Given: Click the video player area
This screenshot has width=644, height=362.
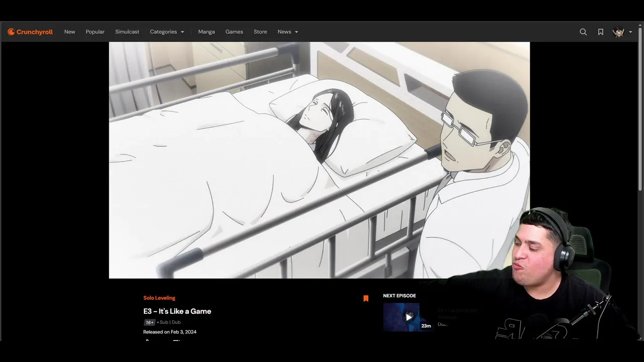Looking at the screenshot, I should coord(319,160).
